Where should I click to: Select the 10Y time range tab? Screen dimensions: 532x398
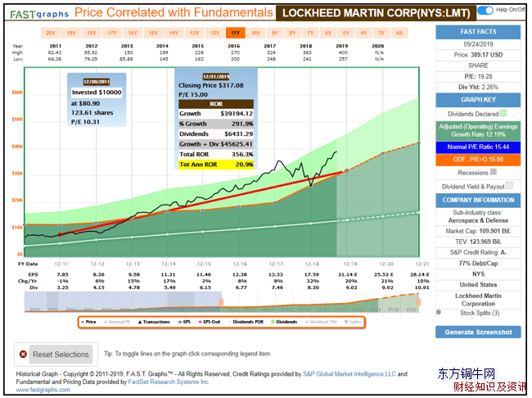pyautogui.click(x=256, y=33)
